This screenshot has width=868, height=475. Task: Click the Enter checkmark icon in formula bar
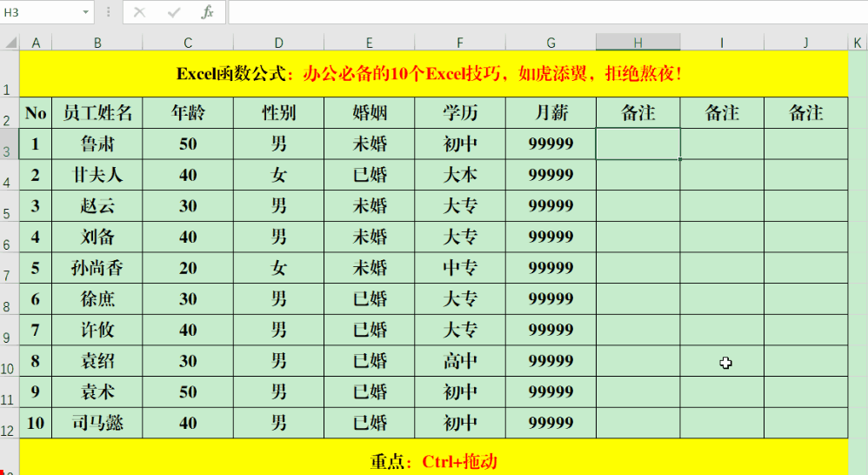click(x=173, y=12)
